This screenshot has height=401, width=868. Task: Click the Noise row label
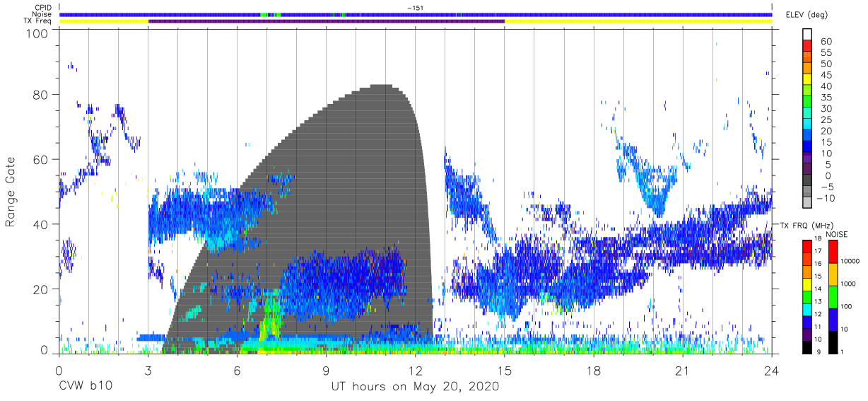(42, 14)
